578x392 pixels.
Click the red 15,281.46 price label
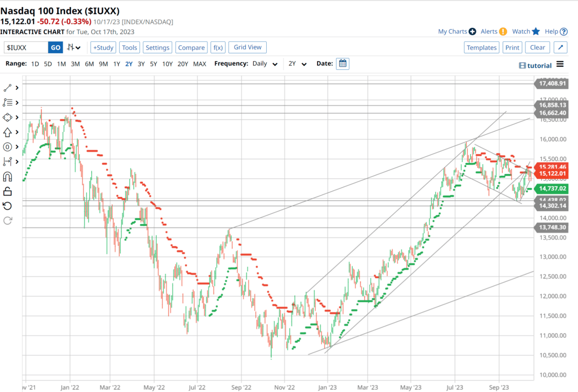[x=552, y=167]
